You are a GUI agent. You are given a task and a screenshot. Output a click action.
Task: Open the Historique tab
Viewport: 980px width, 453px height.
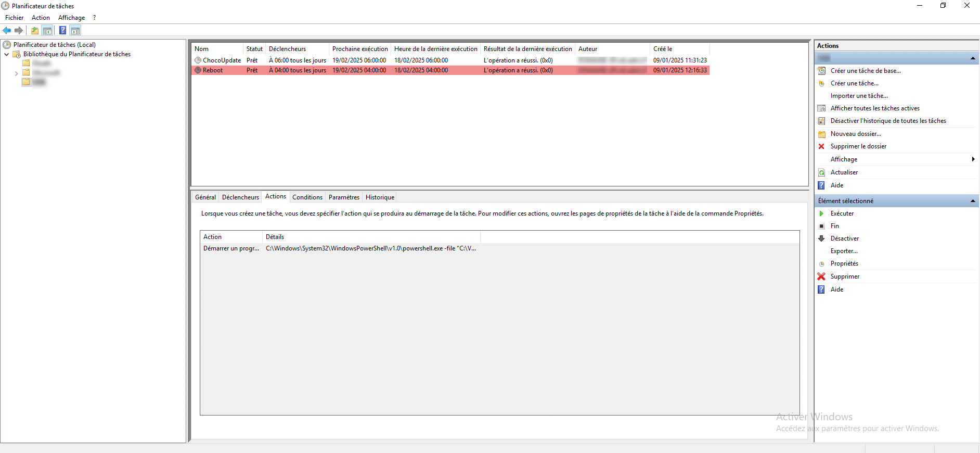click(x=380, y=197)
